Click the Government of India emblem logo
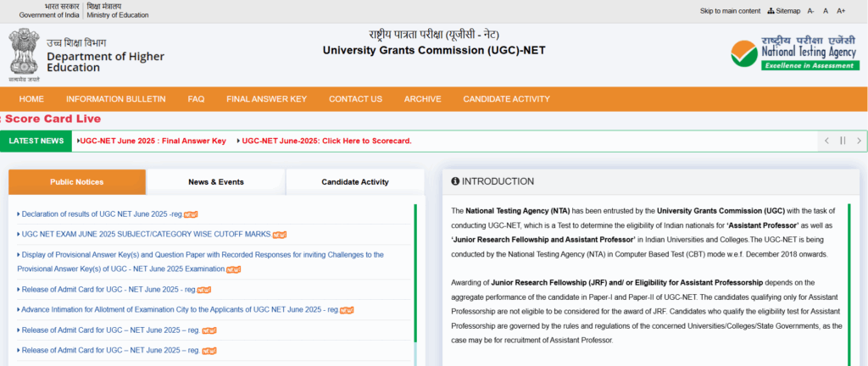868x366 pixels. (x=24, y=53)
